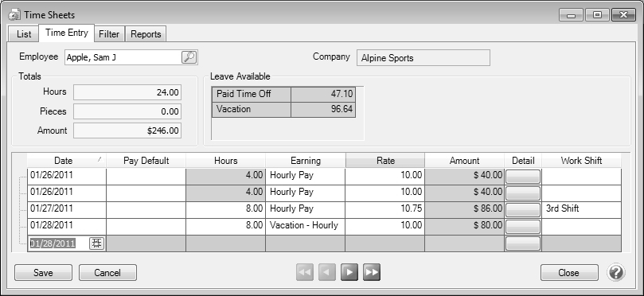Open the Employee lookup magnifier icon

[189, 57]
